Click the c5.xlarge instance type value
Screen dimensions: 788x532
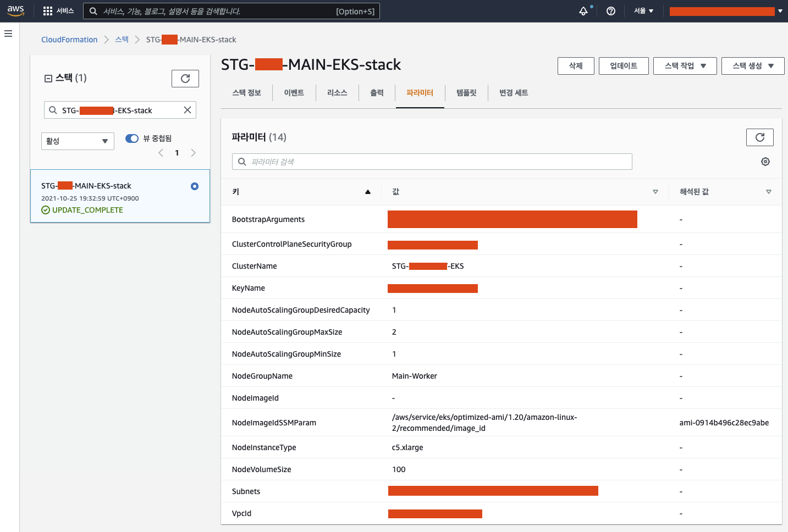(x=407, y=447)
